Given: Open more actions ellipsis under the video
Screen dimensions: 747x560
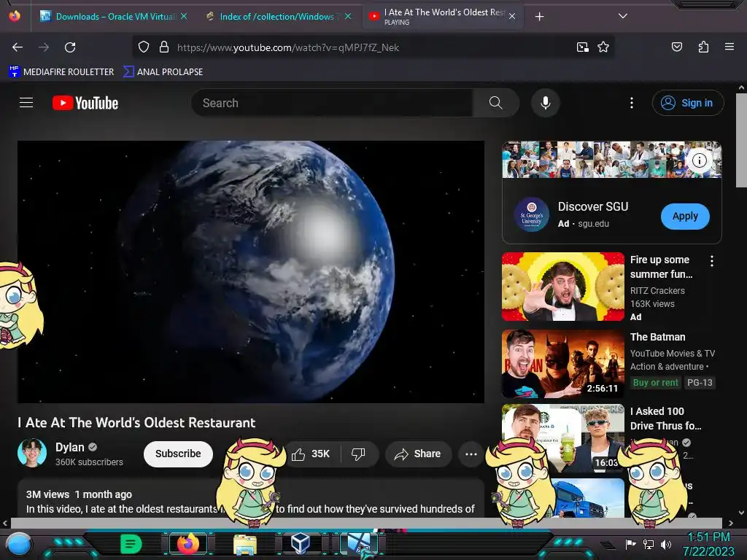Looking at the screenshot, I should (x=471, y=454).
